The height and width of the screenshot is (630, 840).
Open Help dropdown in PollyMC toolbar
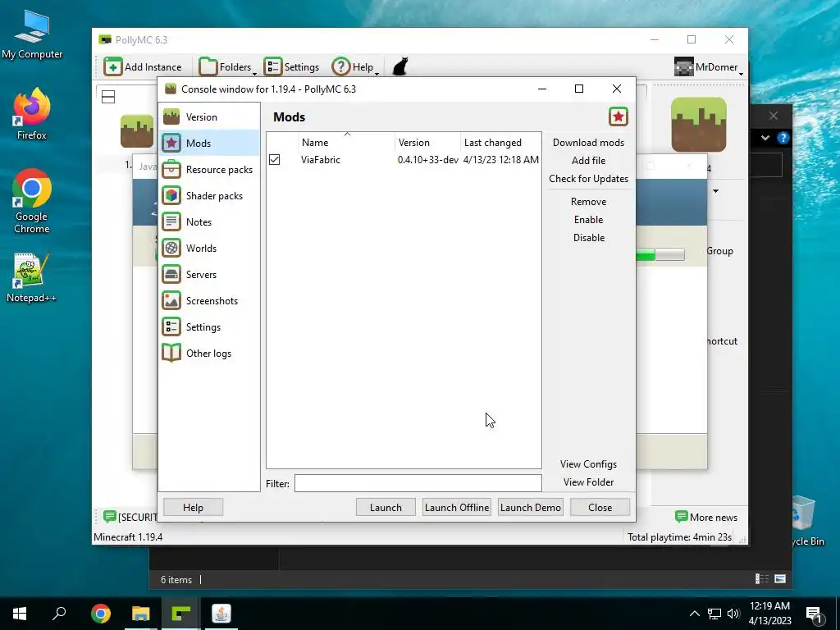[356, 67]
